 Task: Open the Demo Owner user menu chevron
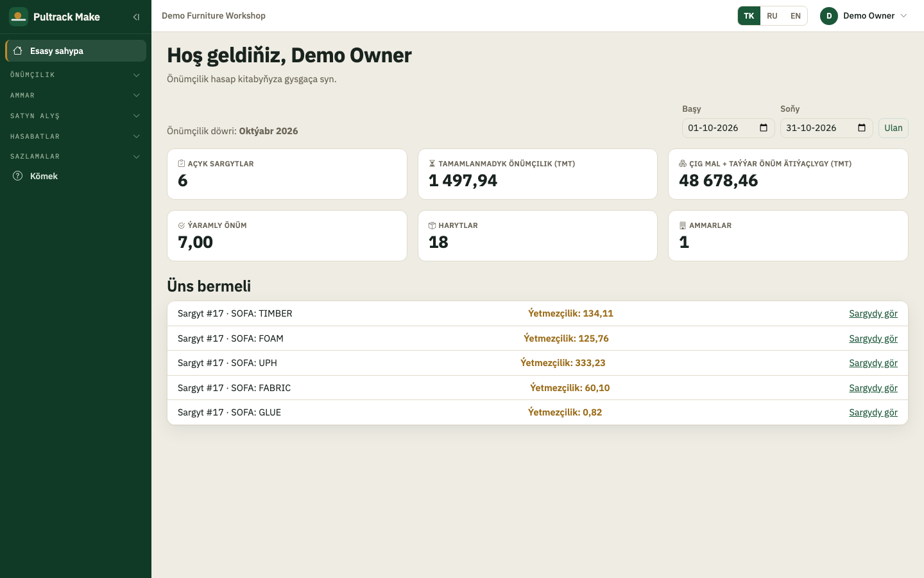point(904,16)
